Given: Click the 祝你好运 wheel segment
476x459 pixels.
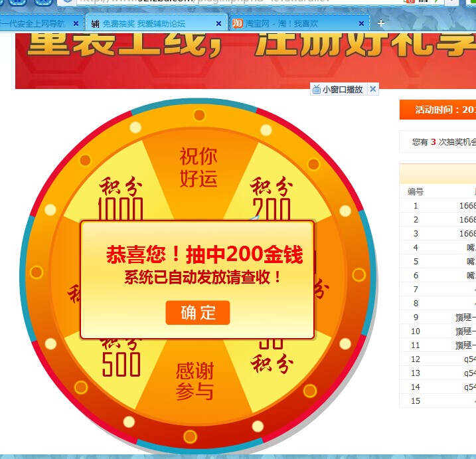Looking at the screenshot, I should tap(198, 167).
